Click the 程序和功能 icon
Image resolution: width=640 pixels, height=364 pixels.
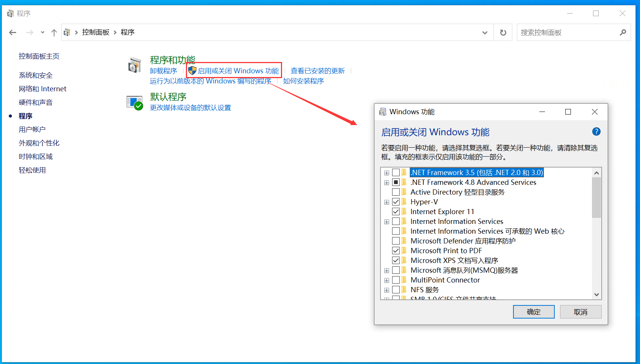coord(134,65)
